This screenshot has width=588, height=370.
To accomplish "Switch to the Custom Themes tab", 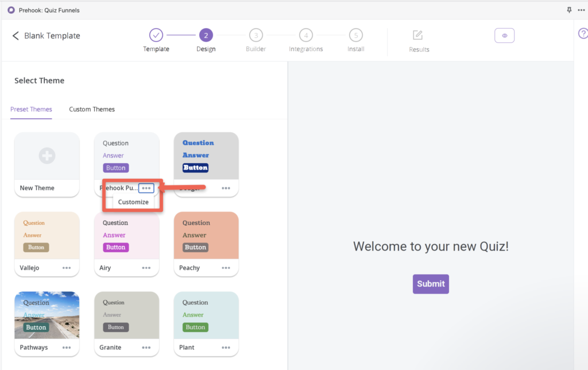I will pyautogui.click(x=92, y=109).
